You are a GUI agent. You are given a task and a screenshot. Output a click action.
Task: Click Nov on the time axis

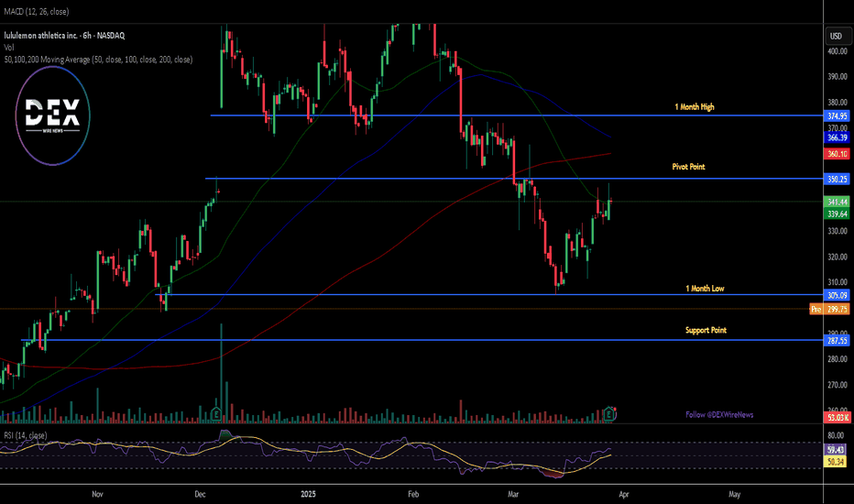[97, 494]
